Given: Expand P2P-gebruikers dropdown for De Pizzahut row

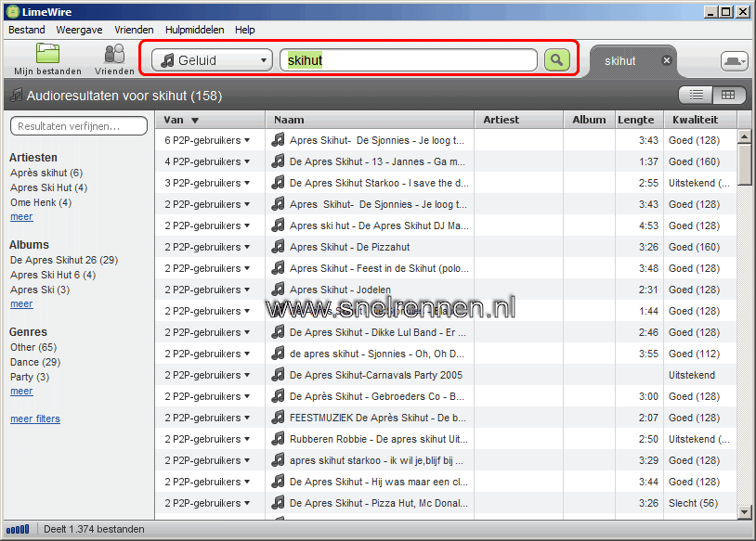Looking at the screenshot, I should (247, 247).
